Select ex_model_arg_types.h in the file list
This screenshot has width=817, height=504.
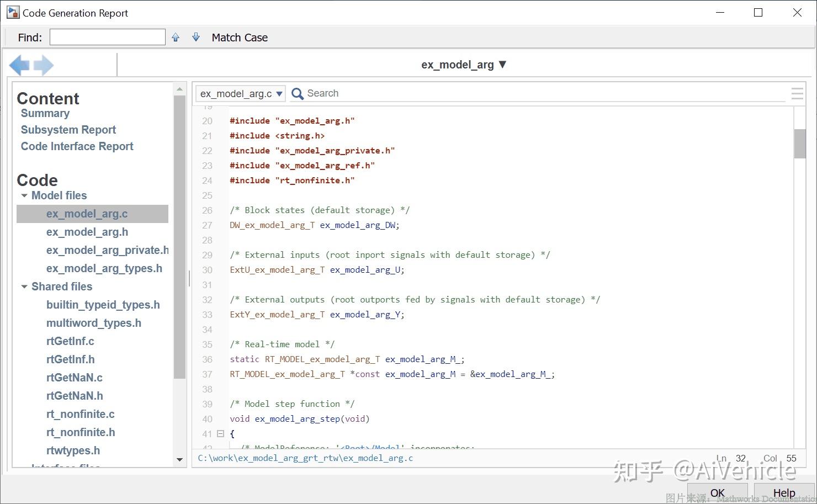pos(105,268)
